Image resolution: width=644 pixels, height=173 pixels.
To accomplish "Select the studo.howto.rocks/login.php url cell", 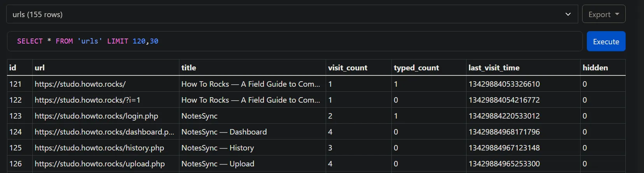I will (105, 116).
